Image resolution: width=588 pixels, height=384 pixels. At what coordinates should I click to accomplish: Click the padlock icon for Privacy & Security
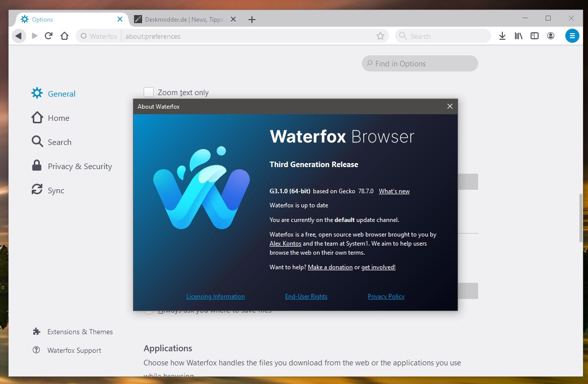[37, 166]
